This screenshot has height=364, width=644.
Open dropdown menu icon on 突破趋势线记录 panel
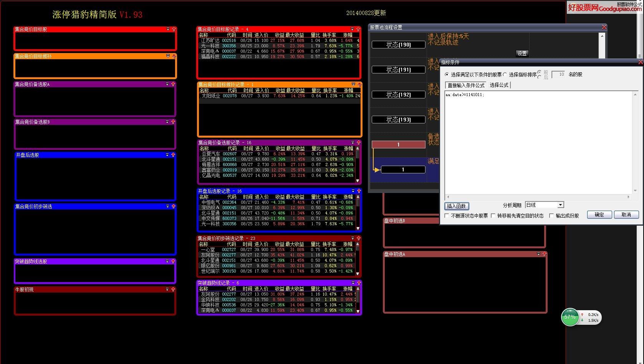point(353,283)
